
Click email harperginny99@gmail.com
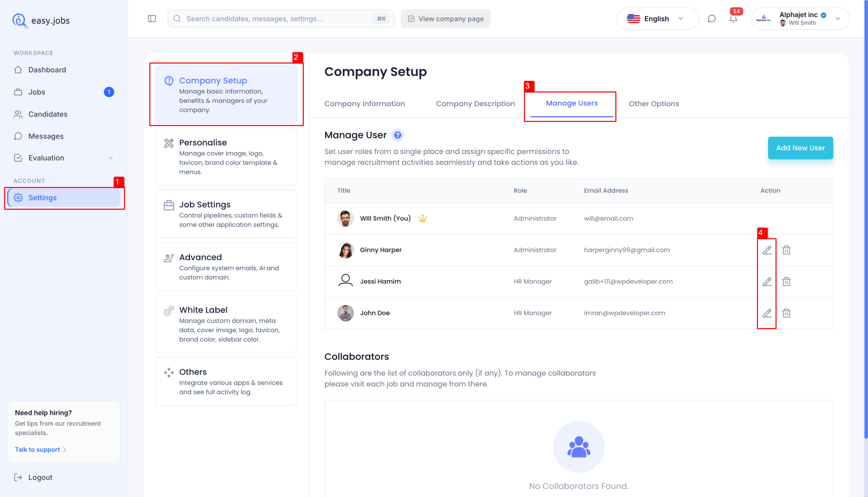[627, 250]
